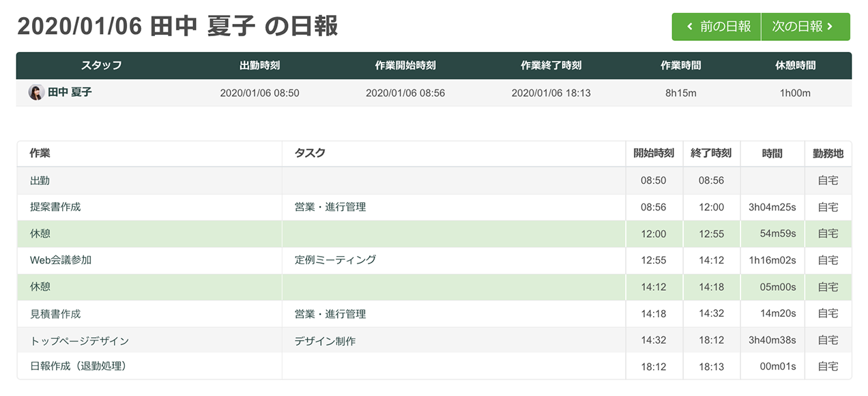
Task: Click the 54m59s break duration cell
Action: click(778, 234)
